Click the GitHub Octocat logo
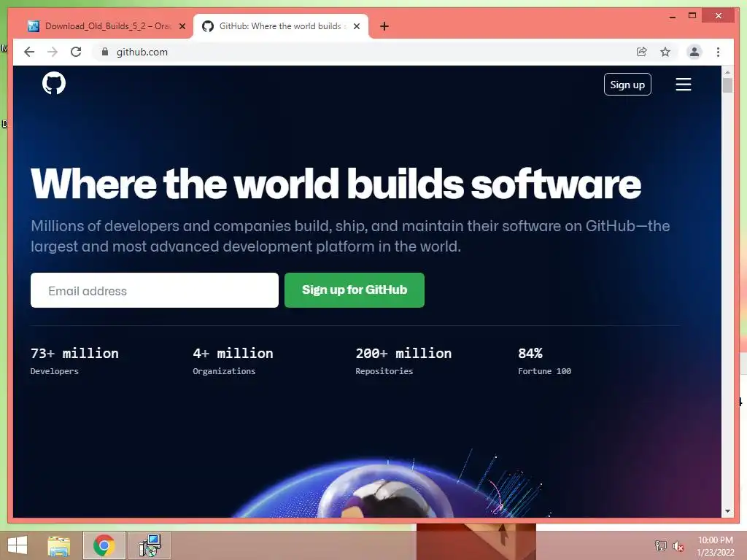This screenshot has height=560, width=747. 54,83
